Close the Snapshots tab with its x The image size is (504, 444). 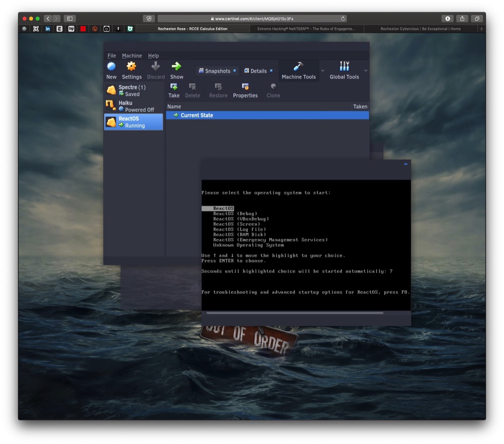235,71
